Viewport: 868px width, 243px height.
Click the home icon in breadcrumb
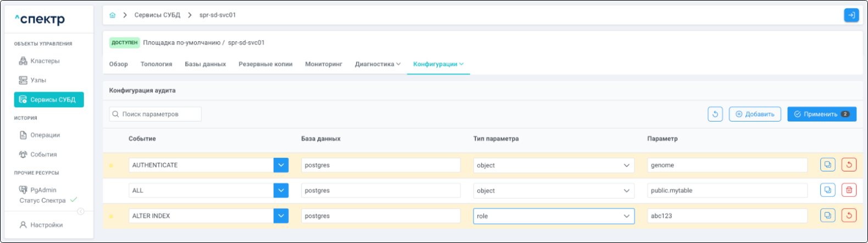coord(113,15)
